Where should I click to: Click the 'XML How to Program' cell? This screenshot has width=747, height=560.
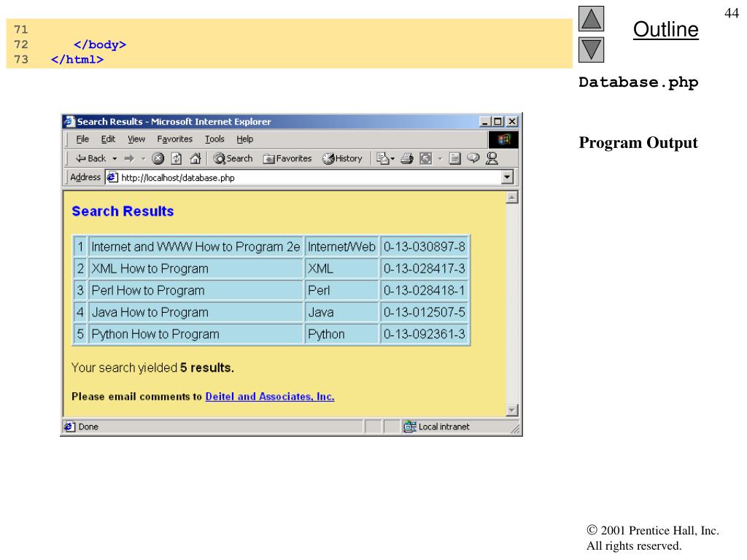196,268
